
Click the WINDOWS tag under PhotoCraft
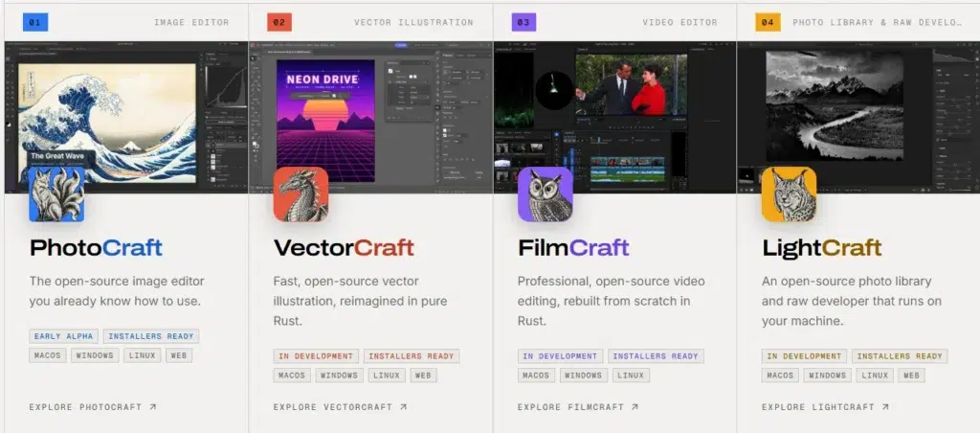(x=95, y=355)
